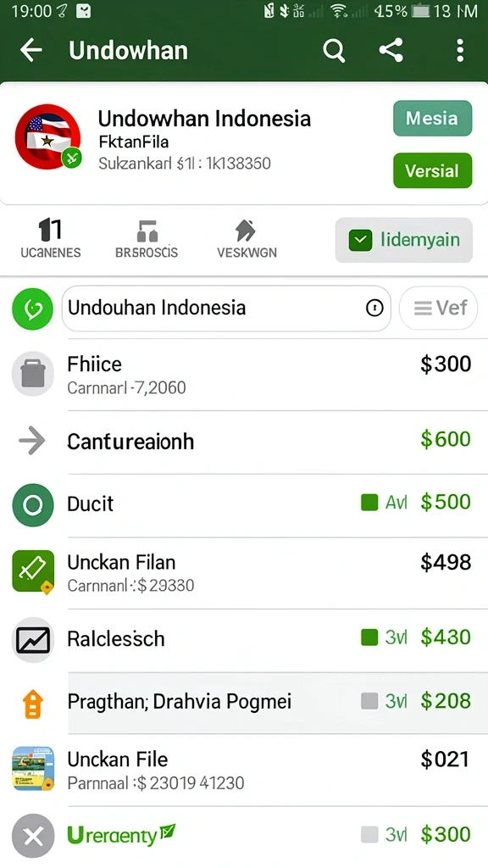Expand the Cantureaionh arrow row
This screenshot has width=488, height=868.
click(x=244, y=442)
